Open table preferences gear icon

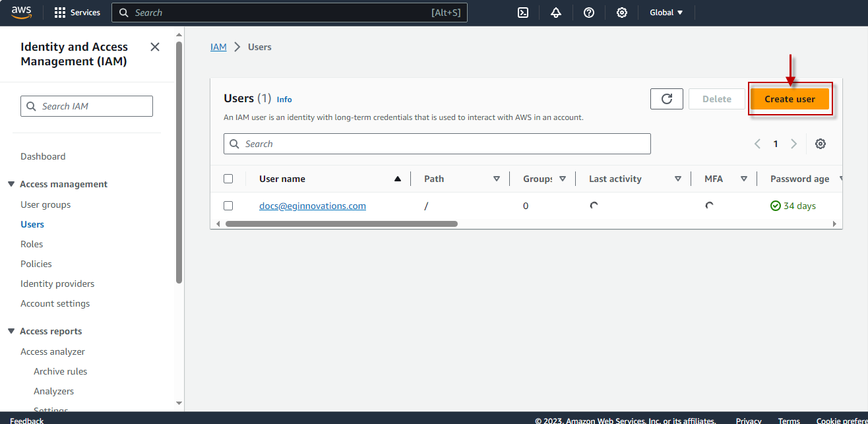point(821,144)
